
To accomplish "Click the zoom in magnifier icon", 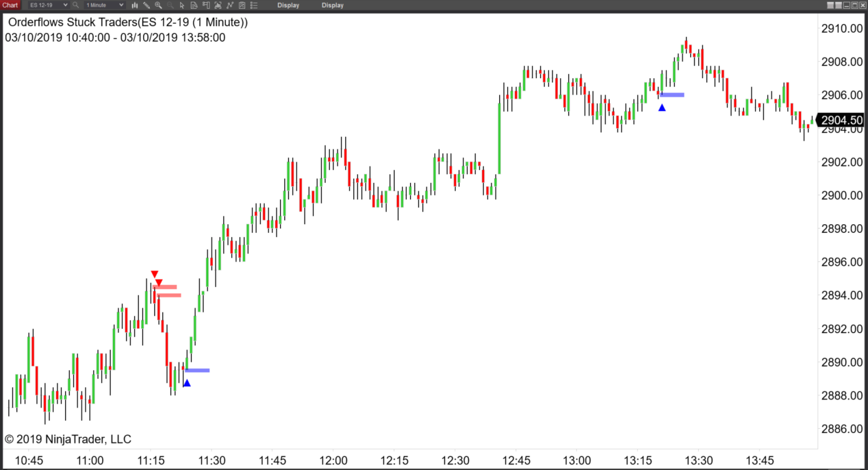I will point(158,5).
